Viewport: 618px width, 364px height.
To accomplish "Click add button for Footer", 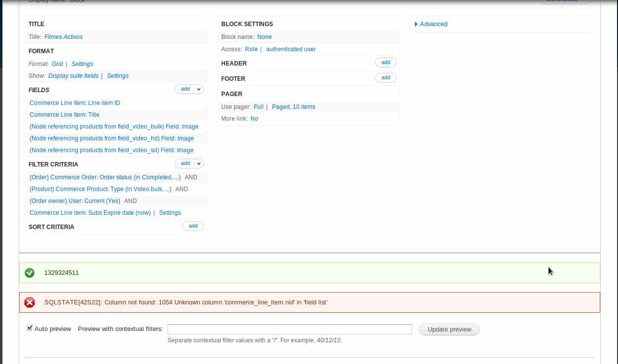I will pyautogui.click(x=386, y=78).
